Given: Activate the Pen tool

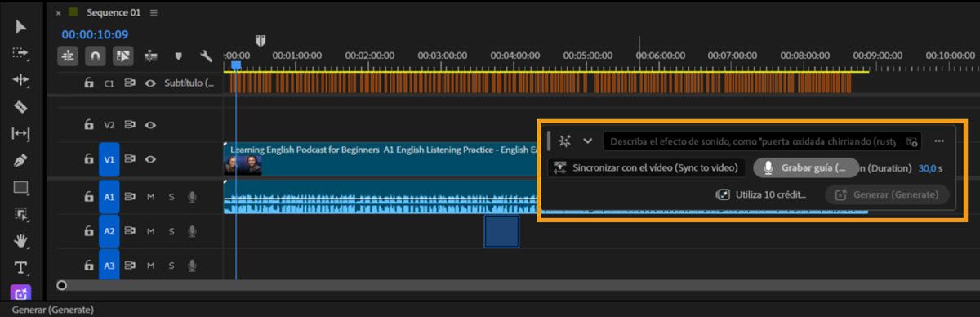Looking at the screenshot, I should [x=21, y=161].
